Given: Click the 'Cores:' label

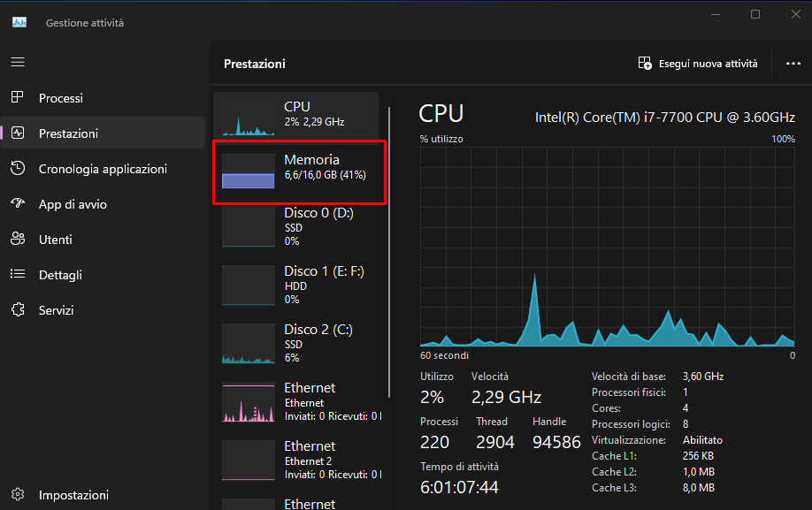Looking at the screenshot, I should 606,408.
